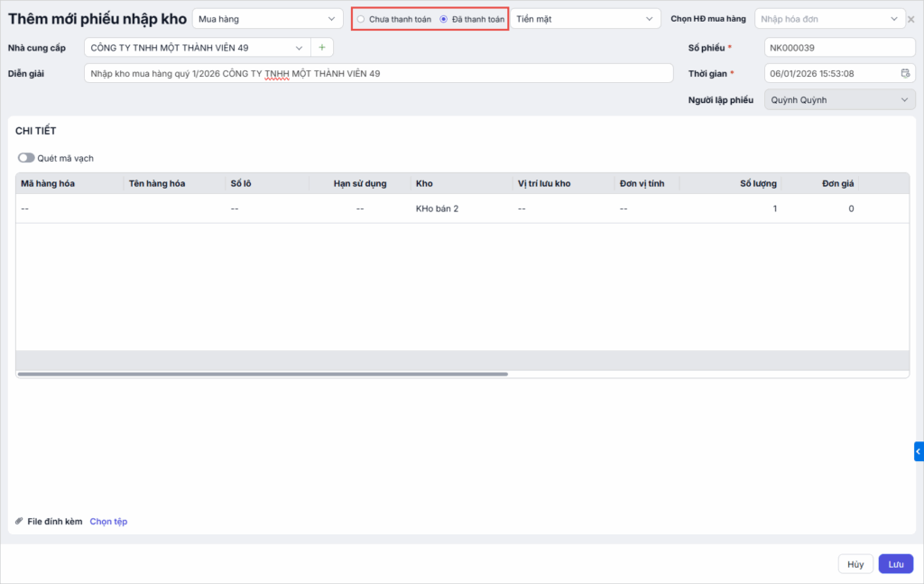Open the calendar icon in Thời gian field

pos(905,74)
